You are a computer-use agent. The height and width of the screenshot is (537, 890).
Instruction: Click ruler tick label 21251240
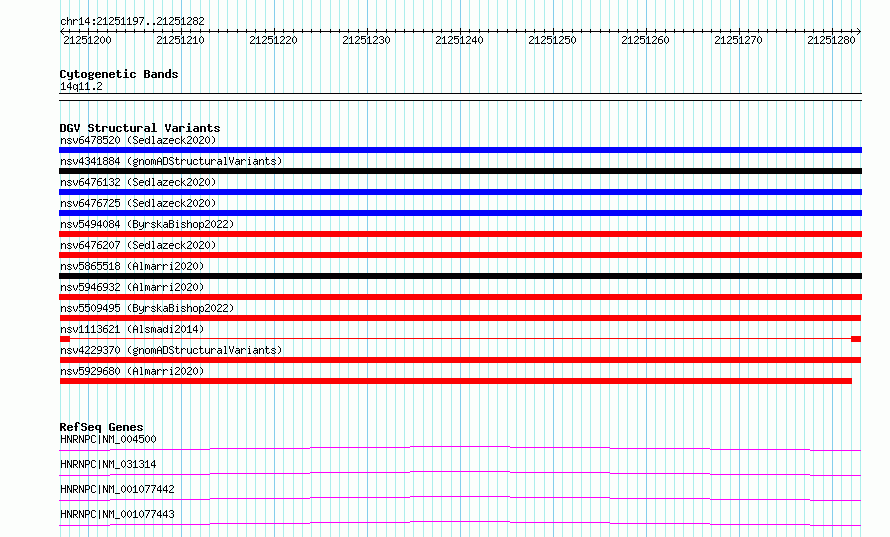[460, 40]
